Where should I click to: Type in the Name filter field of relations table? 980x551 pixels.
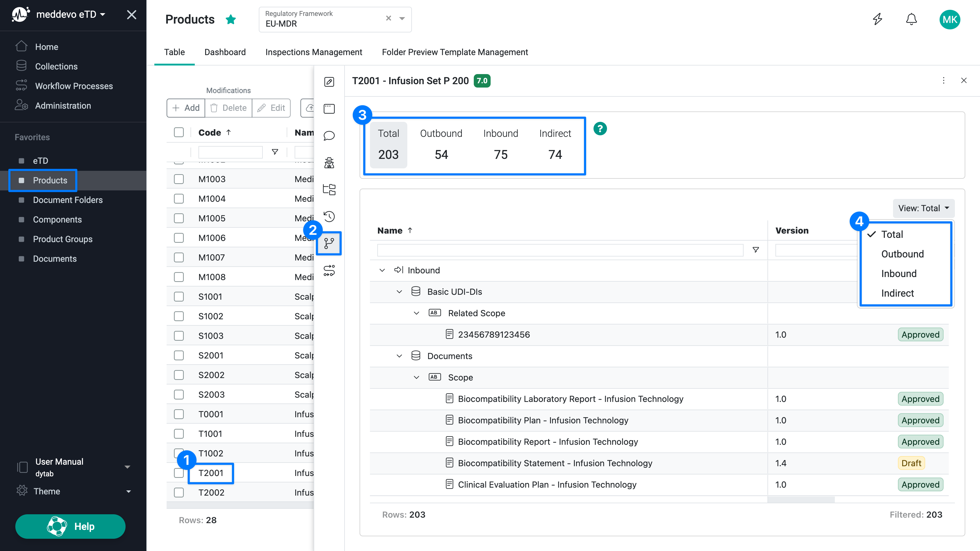coord(559,250)
